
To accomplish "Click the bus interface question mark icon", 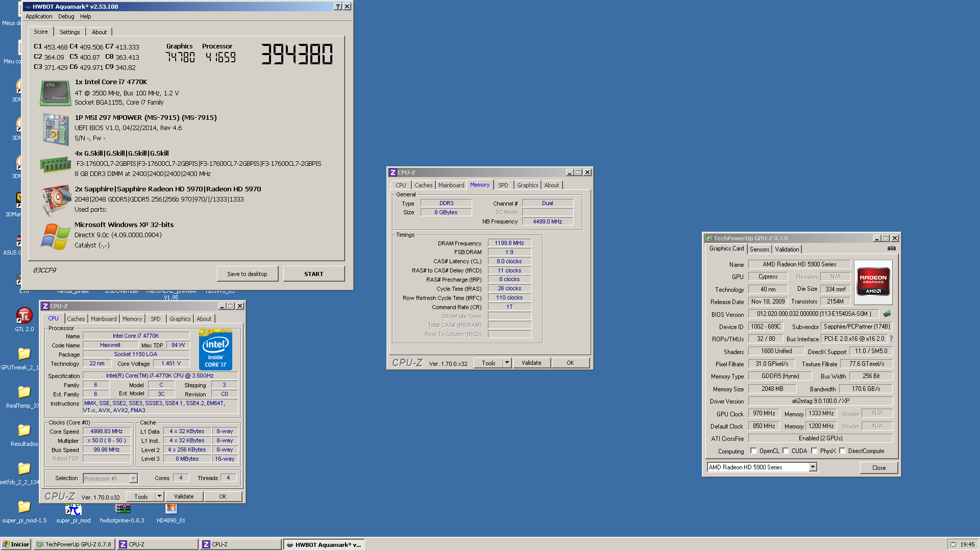I will tap(891, 339).
